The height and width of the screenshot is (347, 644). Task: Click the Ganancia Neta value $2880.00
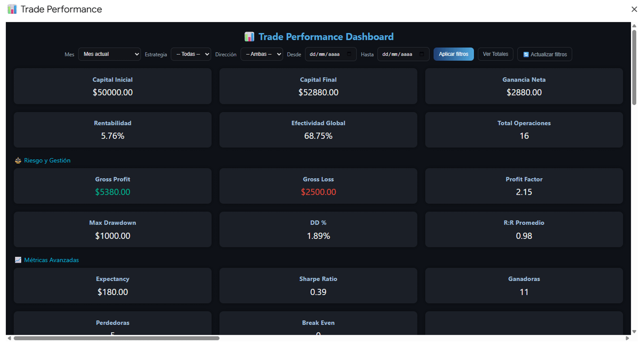(x=524, y=92)
